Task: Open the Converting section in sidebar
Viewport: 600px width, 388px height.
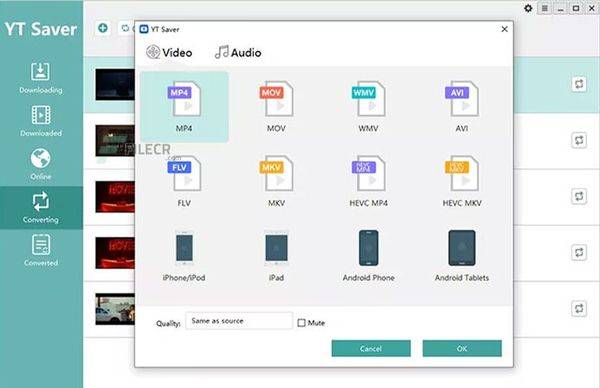Action: (41, 208)
